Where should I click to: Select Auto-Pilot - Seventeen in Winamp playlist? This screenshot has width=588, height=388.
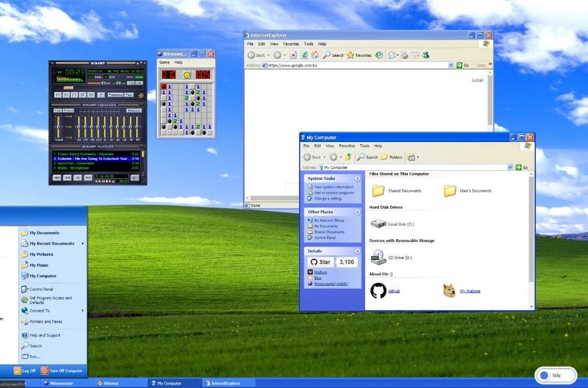click(96, 163)
